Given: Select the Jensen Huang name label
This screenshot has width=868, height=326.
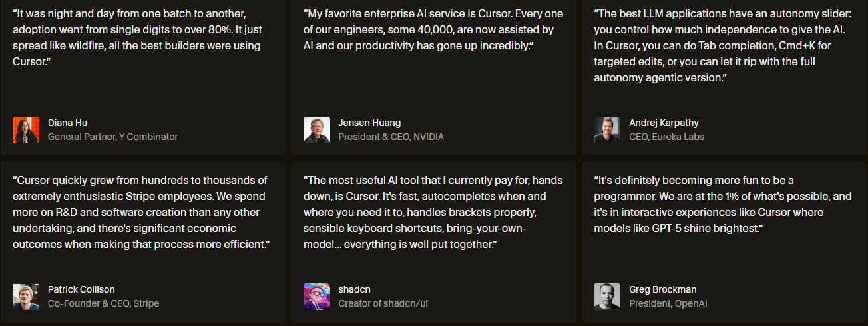Looking at the screenshot, I should point(369,123).
